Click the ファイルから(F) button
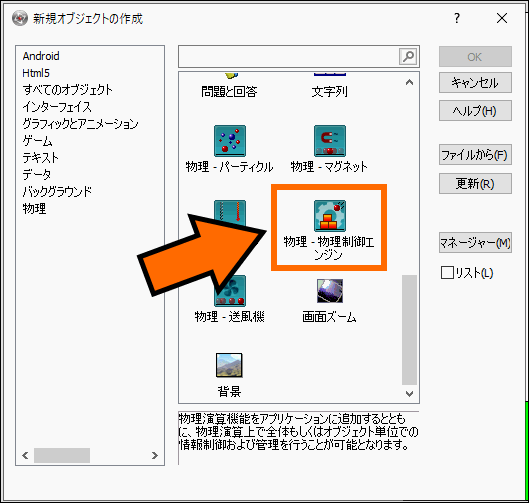The height and width of the screenshot is (503, 529). 475,155
